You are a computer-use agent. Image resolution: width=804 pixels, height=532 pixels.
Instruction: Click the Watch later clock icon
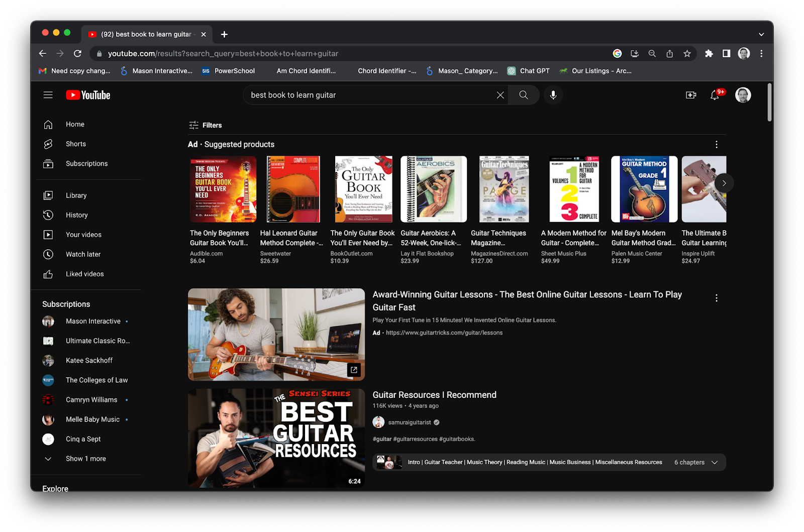pyautogui.click(x=48, y=254)
